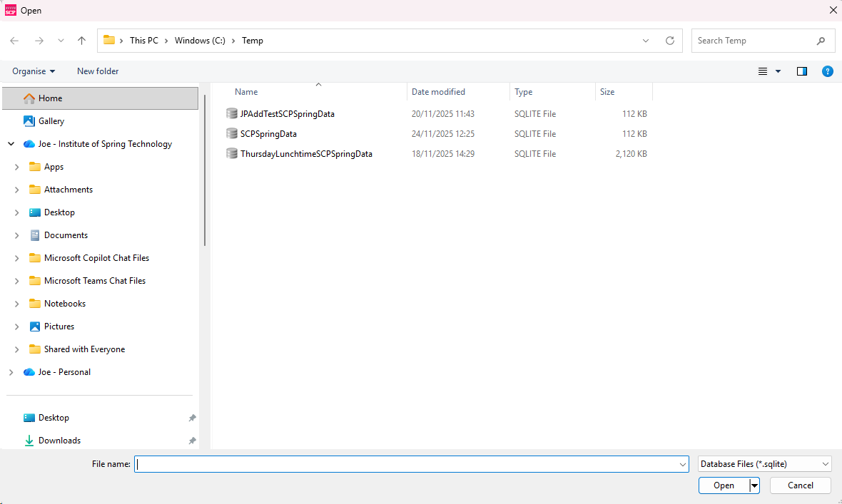This screenshot has height=504, width=842.
Task: Click the Refresh icon in address bar
Action: point(669,41)
